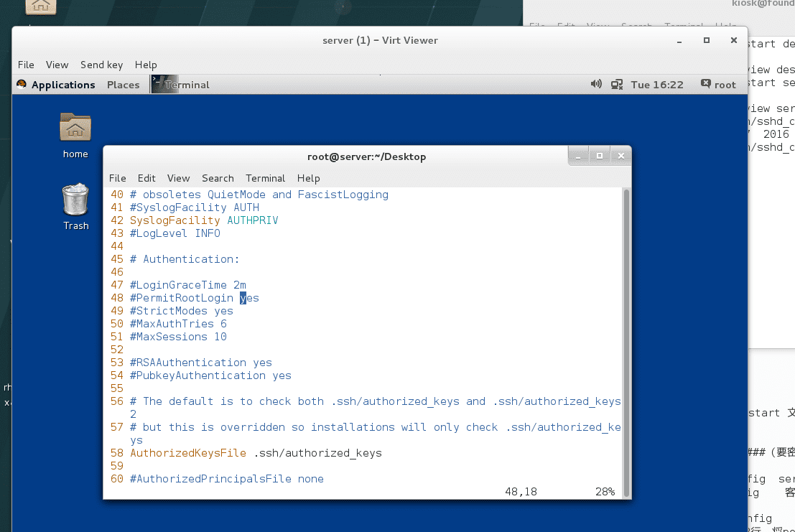The height and width of the screenshot is (532, 795).
Task: Click '#RSAAuthentication yes' on line 53
Action: coord(201,363)
